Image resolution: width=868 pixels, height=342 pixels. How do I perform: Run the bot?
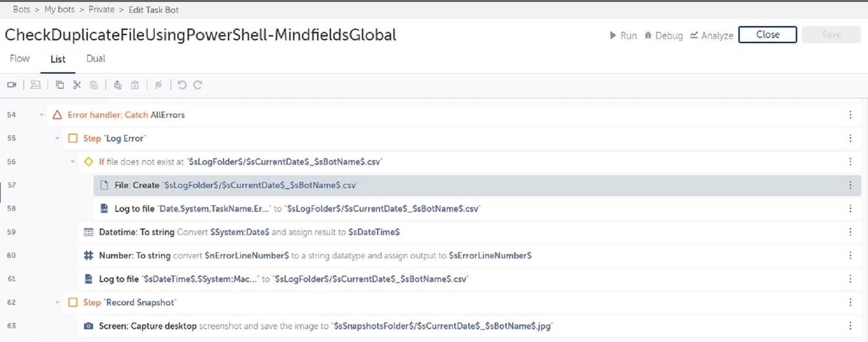click(623, 36)
